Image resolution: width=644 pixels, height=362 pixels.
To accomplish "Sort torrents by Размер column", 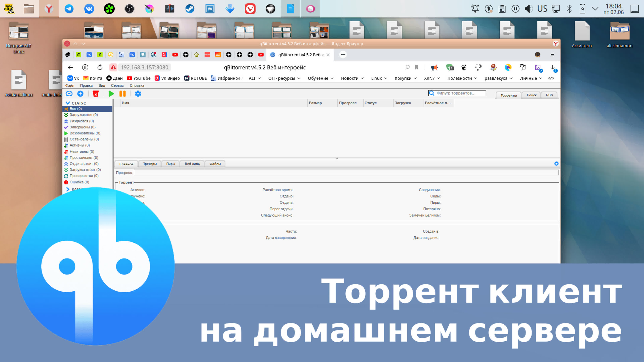I will (322, 103).
